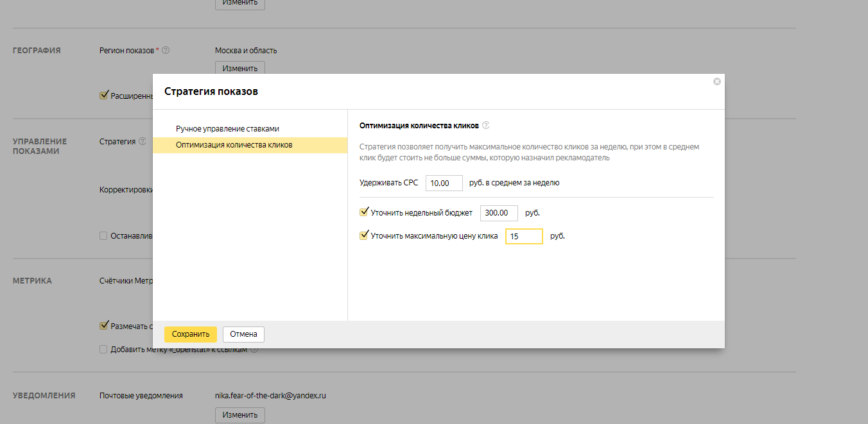
Task: Enable the Добавить метку _openstat checkbox
Action: click(103, 350)
